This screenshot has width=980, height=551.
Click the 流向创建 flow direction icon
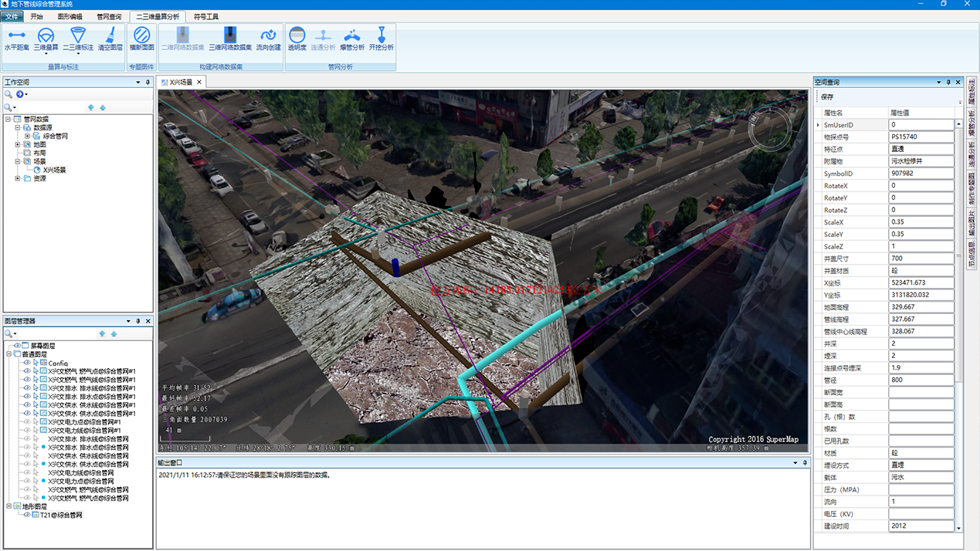pos(268,39)
